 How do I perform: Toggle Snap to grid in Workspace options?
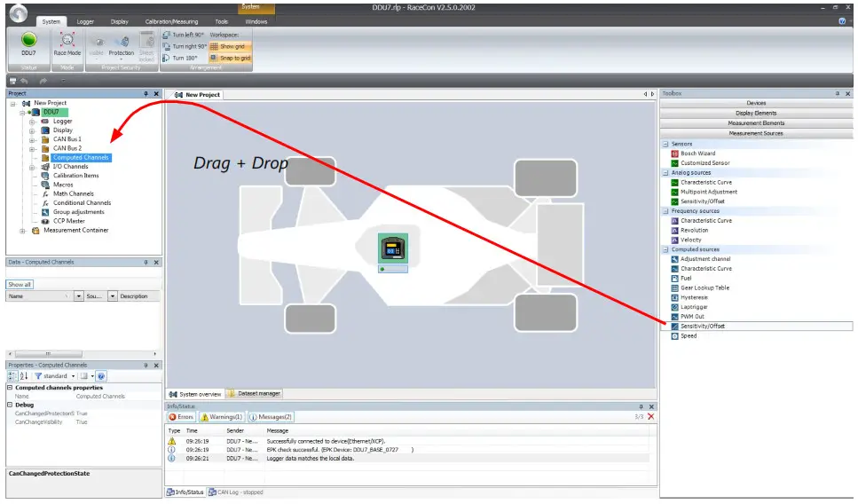pyautogui.click(x=230, y=58)
